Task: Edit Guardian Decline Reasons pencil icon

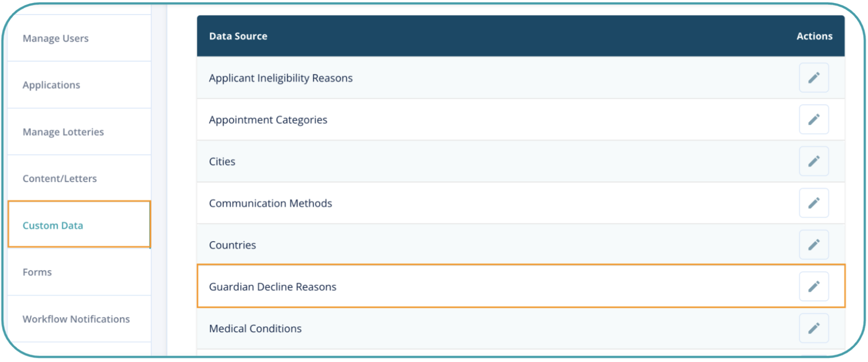Action: (813, 286)
